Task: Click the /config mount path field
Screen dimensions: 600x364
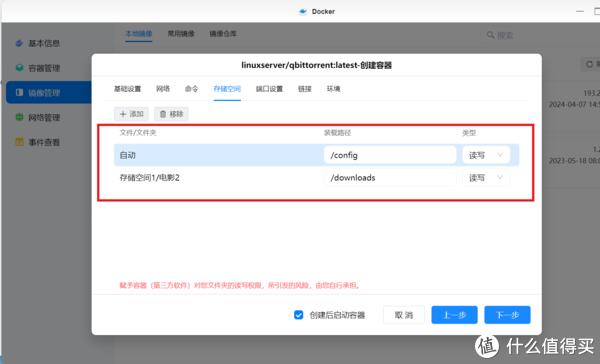Action: (x=390, y=155)
